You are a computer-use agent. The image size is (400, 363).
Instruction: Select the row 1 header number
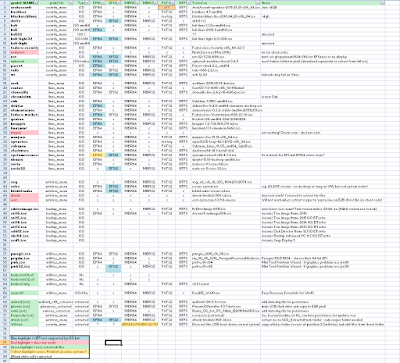5,3
